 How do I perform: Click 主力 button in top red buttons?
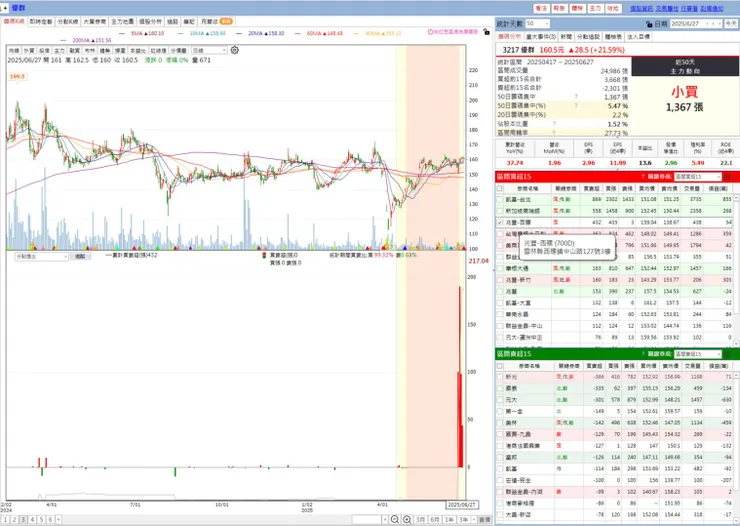pyautogui.click(x=595, y=8)
